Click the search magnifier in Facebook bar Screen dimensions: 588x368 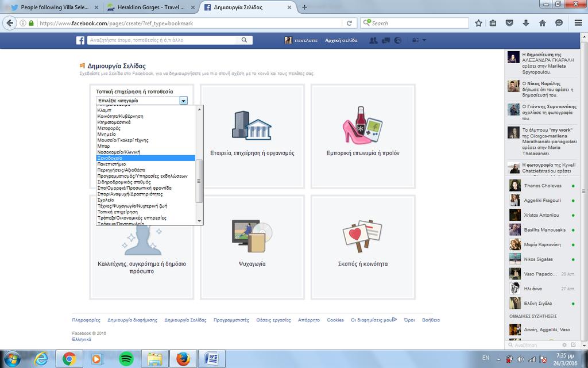[244, 40]
